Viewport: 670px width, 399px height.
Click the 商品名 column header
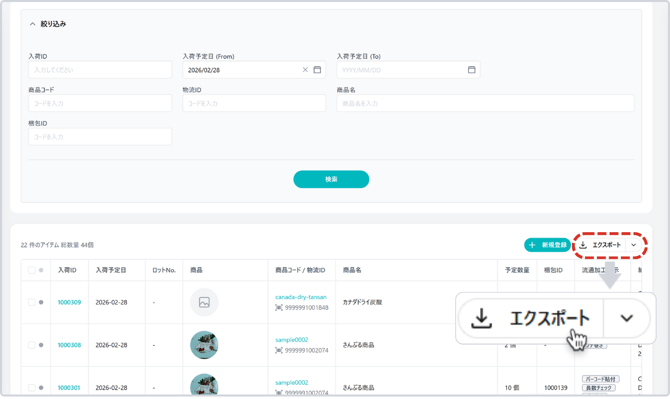pyautogui.click(x=352, y=270)
